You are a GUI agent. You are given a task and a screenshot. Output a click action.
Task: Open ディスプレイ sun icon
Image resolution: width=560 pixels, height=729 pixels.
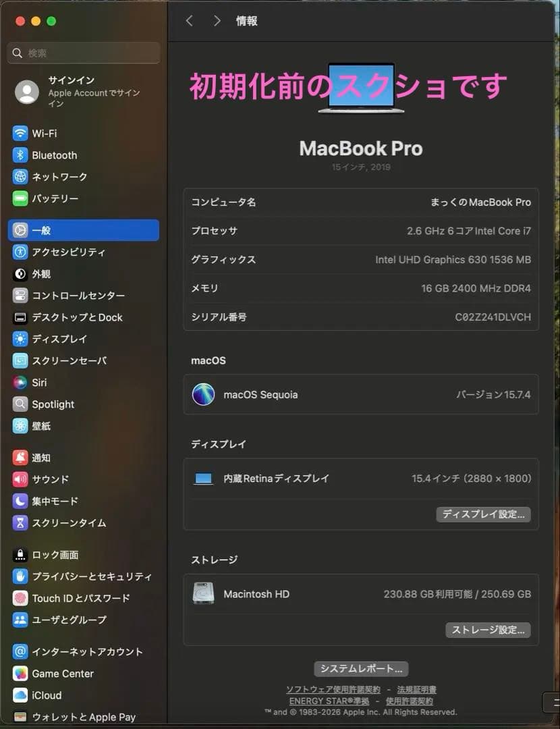[x=20, y=339]
